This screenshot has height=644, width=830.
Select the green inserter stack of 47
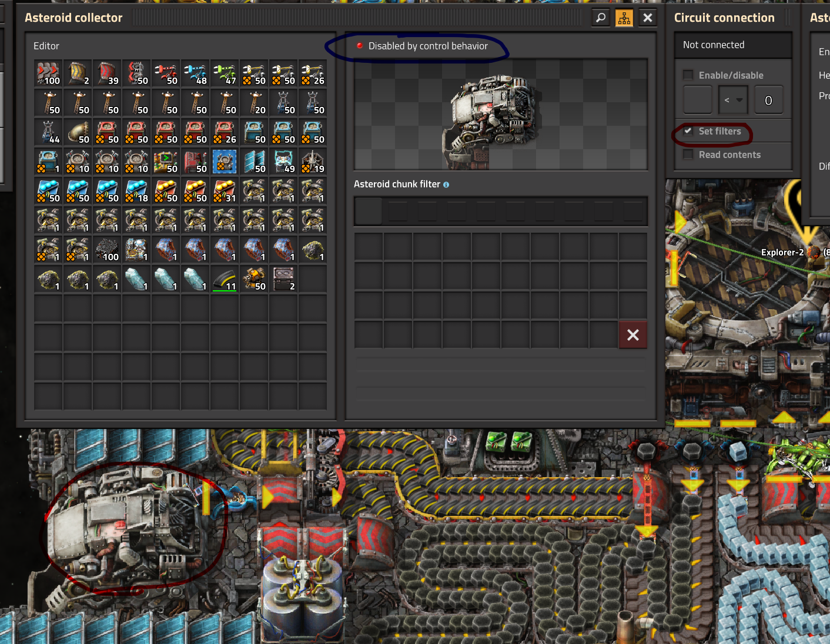(x=225, y=73)
